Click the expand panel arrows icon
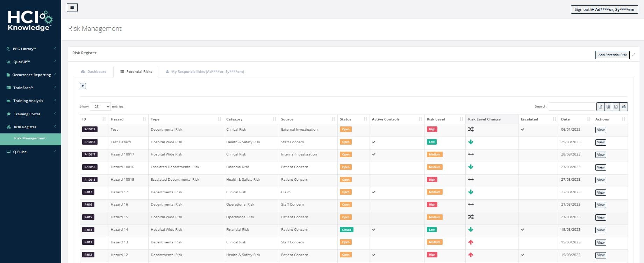Viewport: 644px width, 263px height. tap(634, 55)
